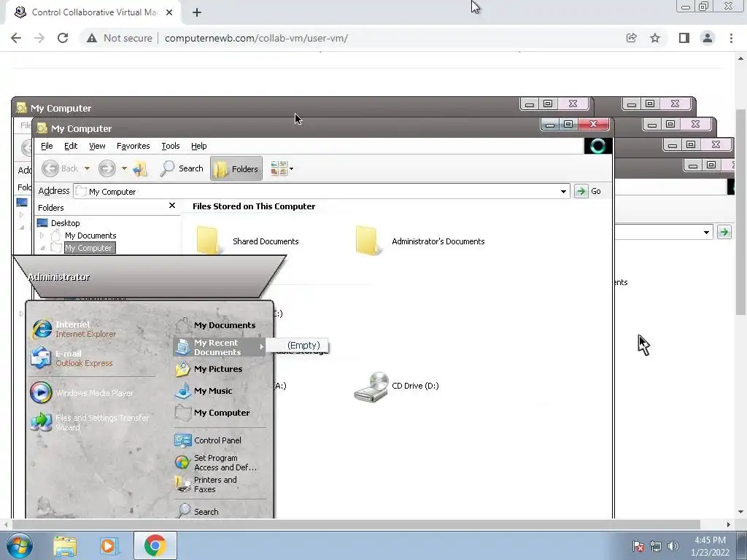Open the Edit menu

tap(71, 146)
